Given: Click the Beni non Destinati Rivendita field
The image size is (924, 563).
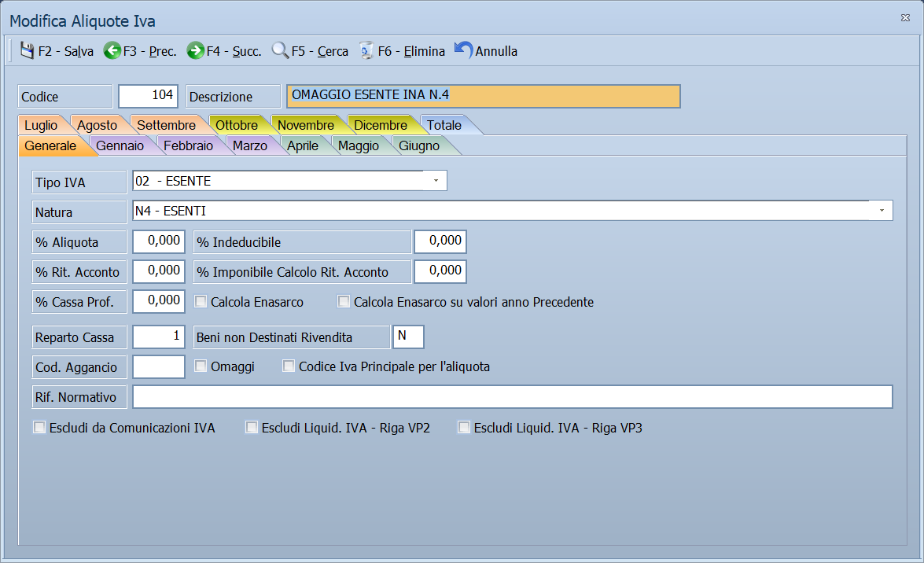Looking at the screenshot, I should click(408, 337).
